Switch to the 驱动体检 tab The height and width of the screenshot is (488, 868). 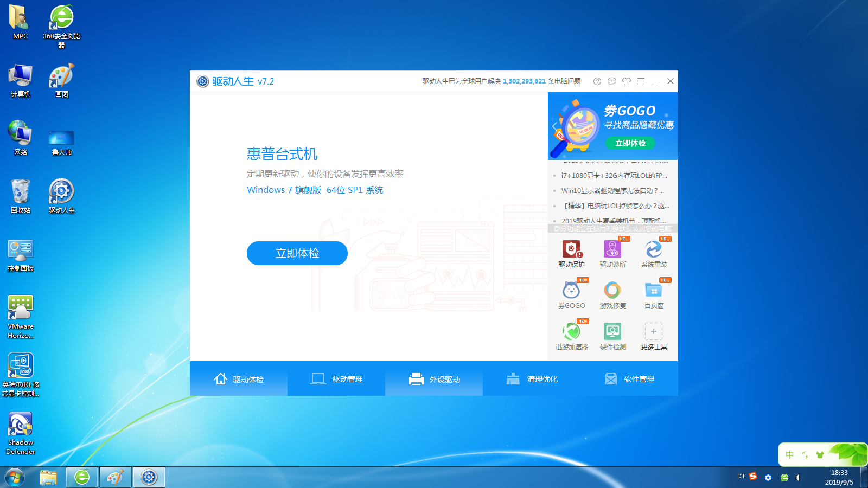coord(239,379)
